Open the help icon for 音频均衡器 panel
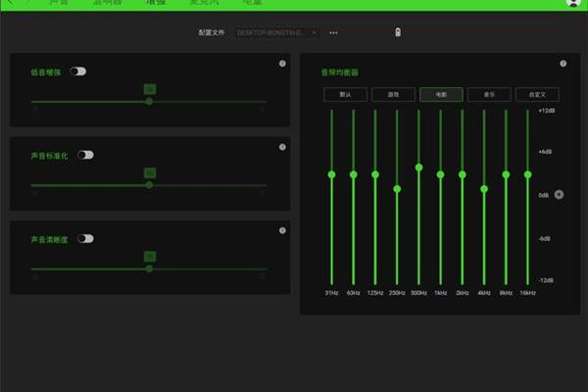The width and height of the screenshot is (588, 392). point(563,64)
